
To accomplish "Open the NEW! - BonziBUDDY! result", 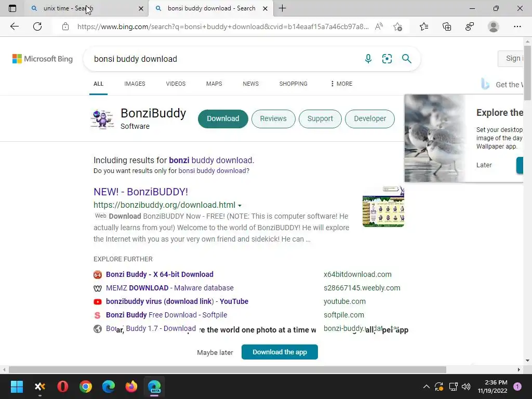I will tap(141, 192).
